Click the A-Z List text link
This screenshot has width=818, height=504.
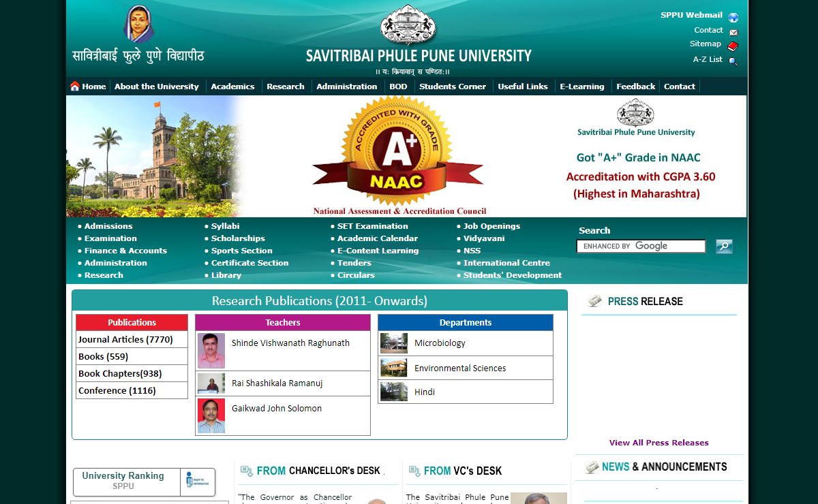click(708, 59)
